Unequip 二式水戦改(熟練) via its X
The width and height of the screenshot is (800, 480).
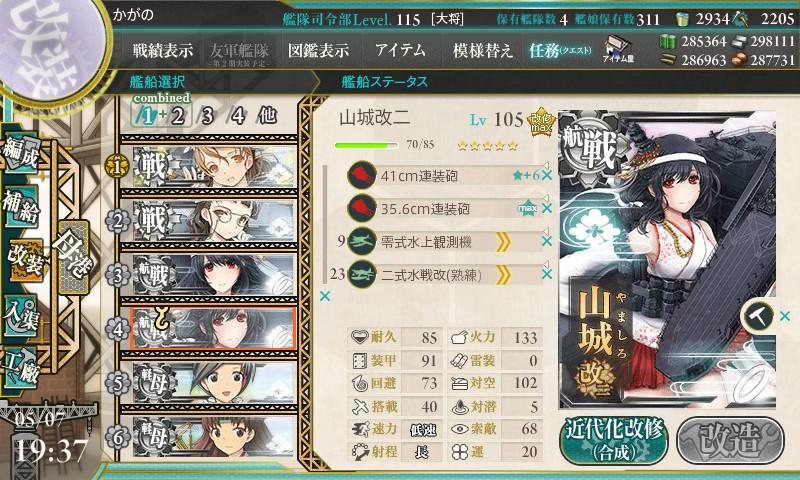[547, 274]
